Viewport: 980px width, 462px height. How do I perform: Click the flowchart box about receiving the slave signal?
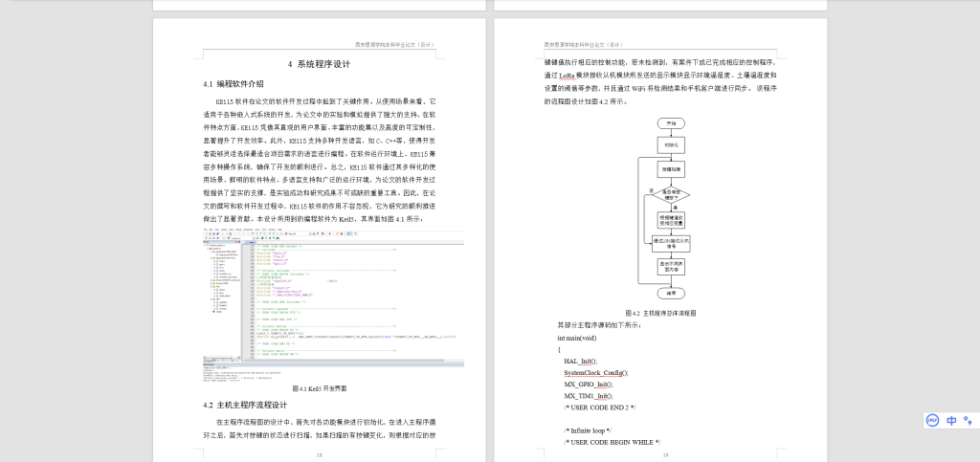tap(671, 244)
